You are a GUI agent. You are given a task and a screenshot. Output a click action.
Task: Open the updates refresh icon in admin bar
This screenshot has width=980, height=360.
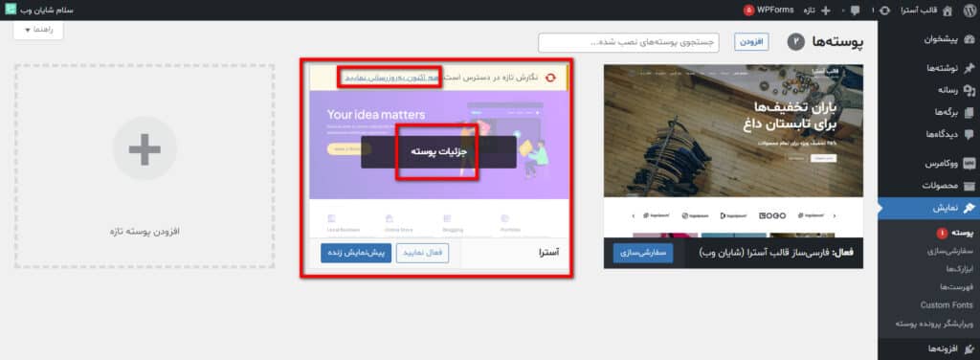(885, 10)
